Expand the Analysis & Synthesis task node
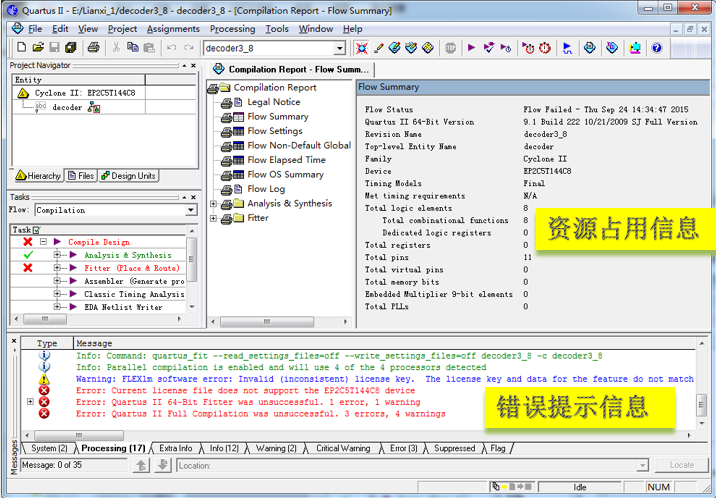Image resolution: width=716 pixels, height=498 pixels. click(57, 255)
